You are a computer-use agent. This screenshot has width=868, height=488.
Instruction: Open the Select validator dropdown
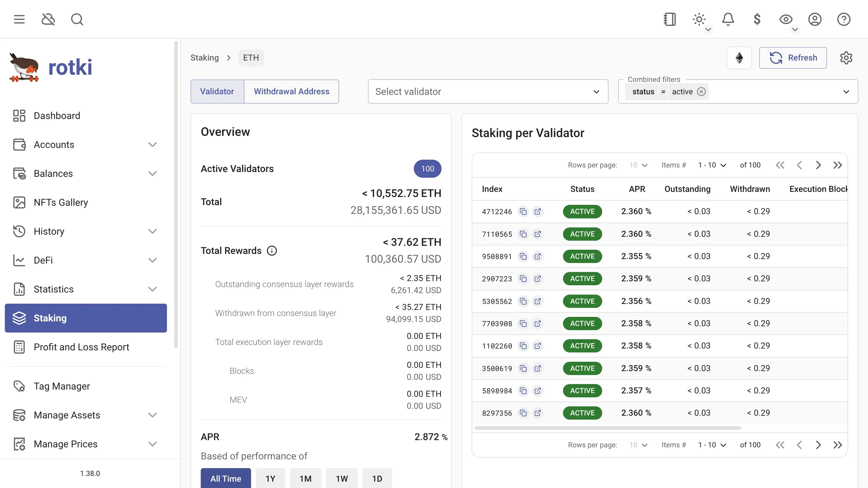click(488, 92)
